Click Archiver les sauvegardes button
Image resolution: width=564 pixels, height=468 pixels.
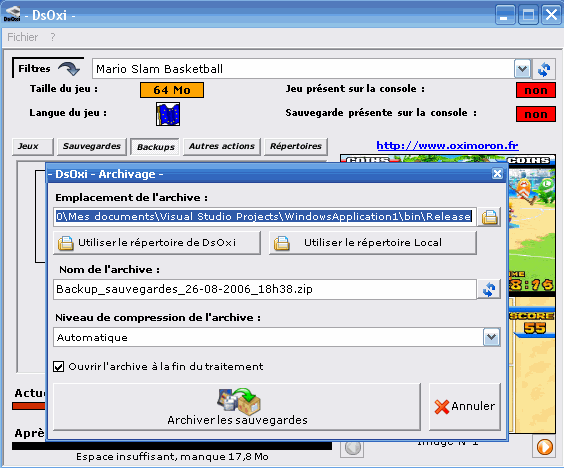237,407
